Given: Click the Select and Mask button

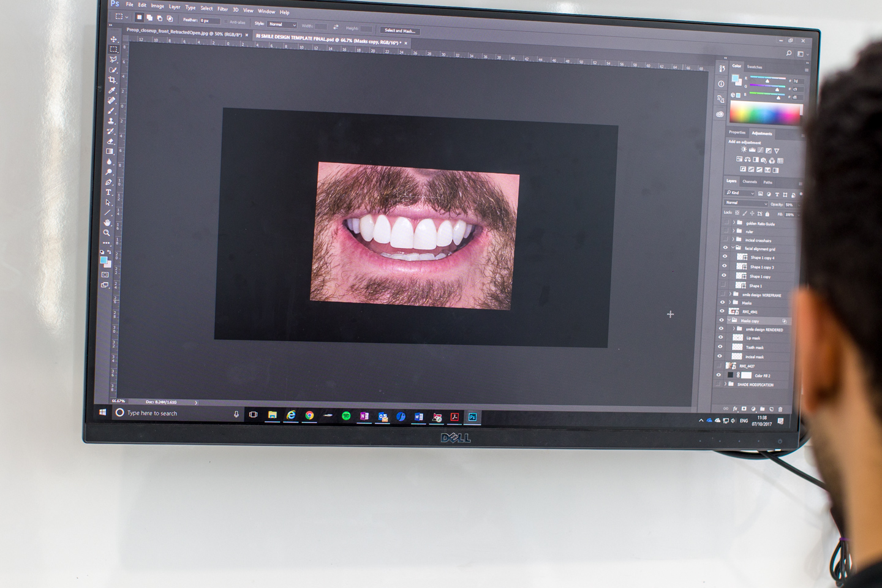Looking at the screenshot, I should [399, 31].
